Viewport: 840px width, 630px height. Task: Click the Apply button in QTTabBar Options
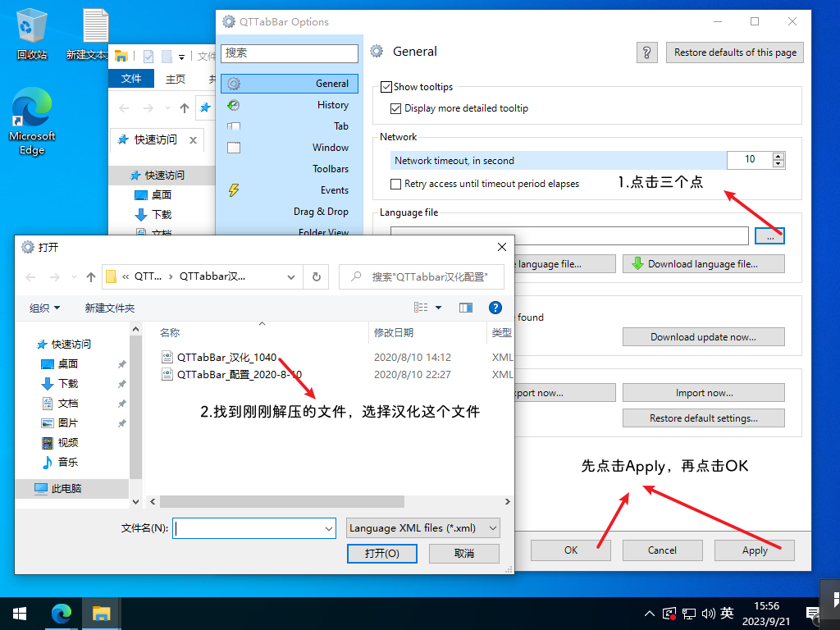755,550
